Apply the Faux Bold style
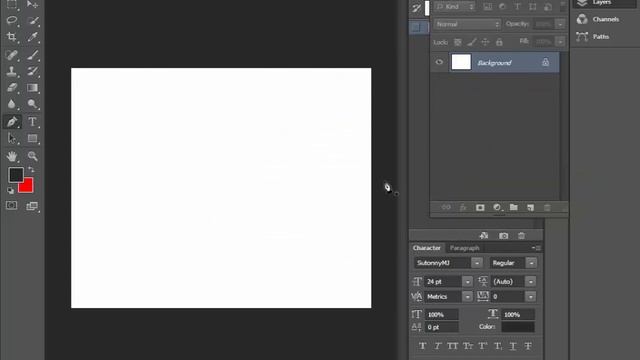Viewport: 640px width, 360px height. tap(422, 346)
